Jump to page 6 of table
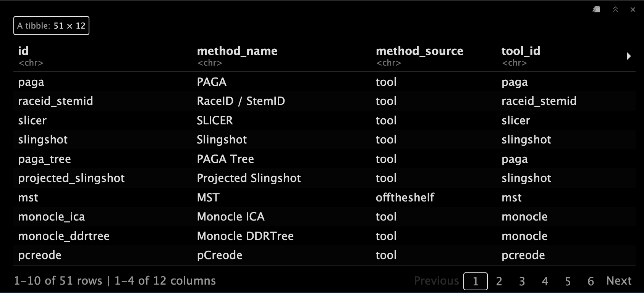Screen dimensions: 644x293 tap(591, 281)
